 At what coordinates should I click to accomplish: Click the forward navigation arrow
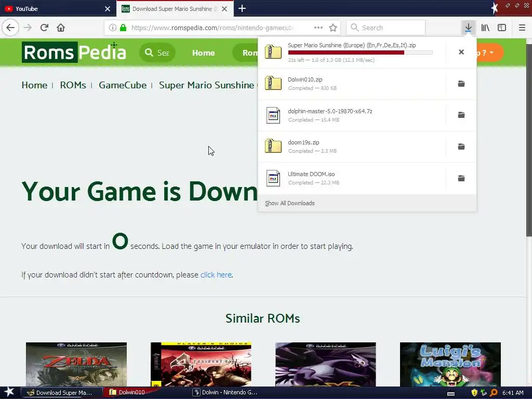(x=28, y=28)
